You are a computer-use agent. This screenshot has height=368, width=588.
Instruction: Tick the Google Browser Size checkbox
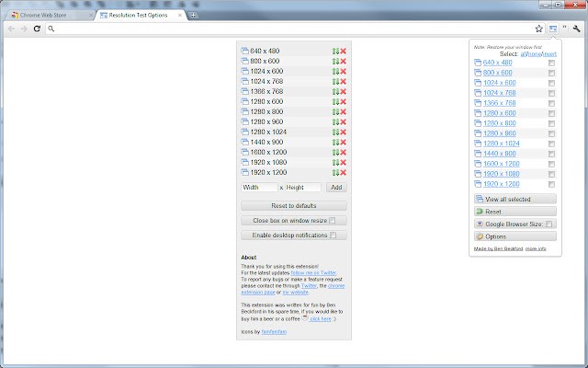pyautogui.click(x=549, y=224)
